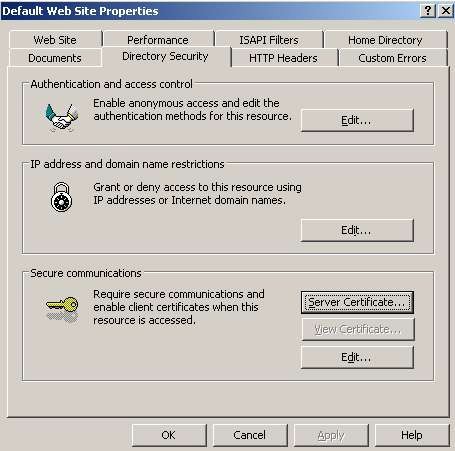Click the 'Default Web Site Properties' title text
Image resolution: width=455 pixels, height=451 pixels.
(x=80, y=11)
